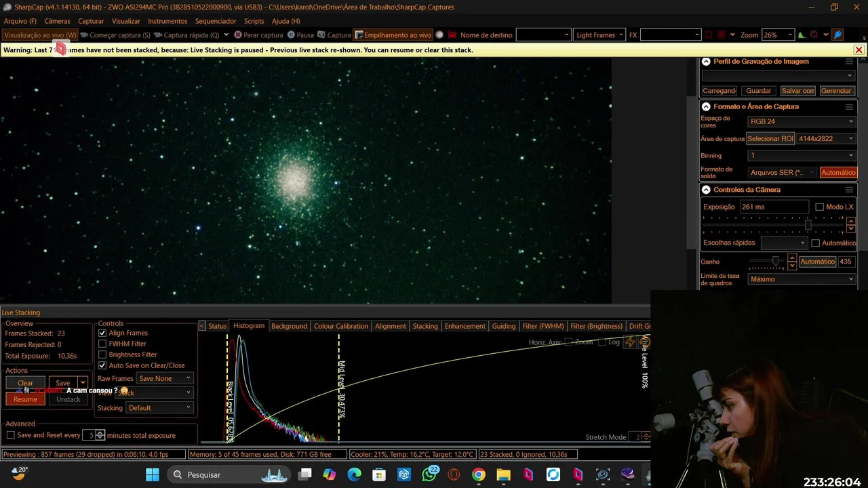
Task: Click the Gerenciar profile button
Action: pyautogui.click(x=836, y=91)
